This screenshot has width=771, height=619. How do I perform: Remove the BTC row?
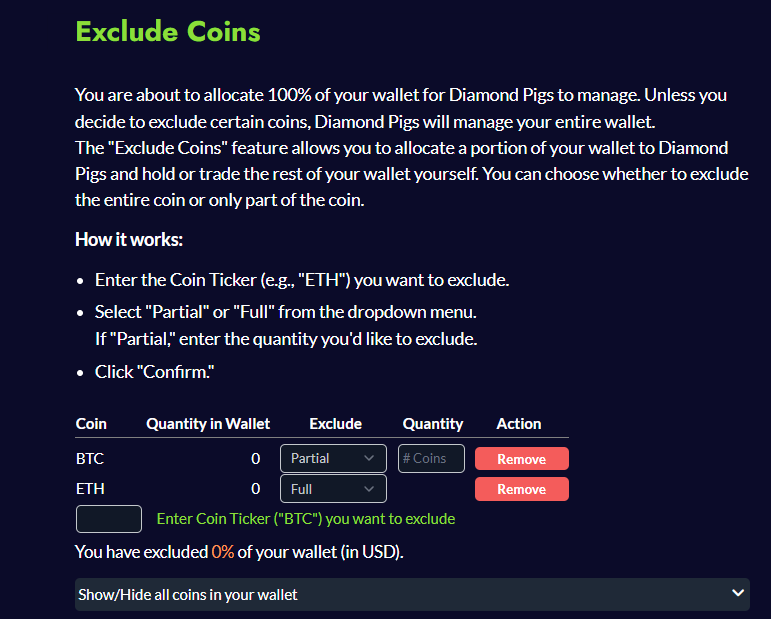pos(521,459)
